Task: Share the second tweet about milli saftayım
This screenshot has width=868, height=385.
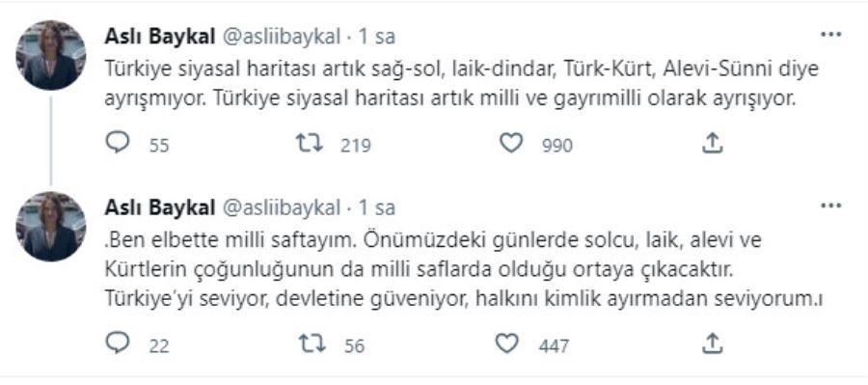Action: pyautogui.click(x=713, y=344)
